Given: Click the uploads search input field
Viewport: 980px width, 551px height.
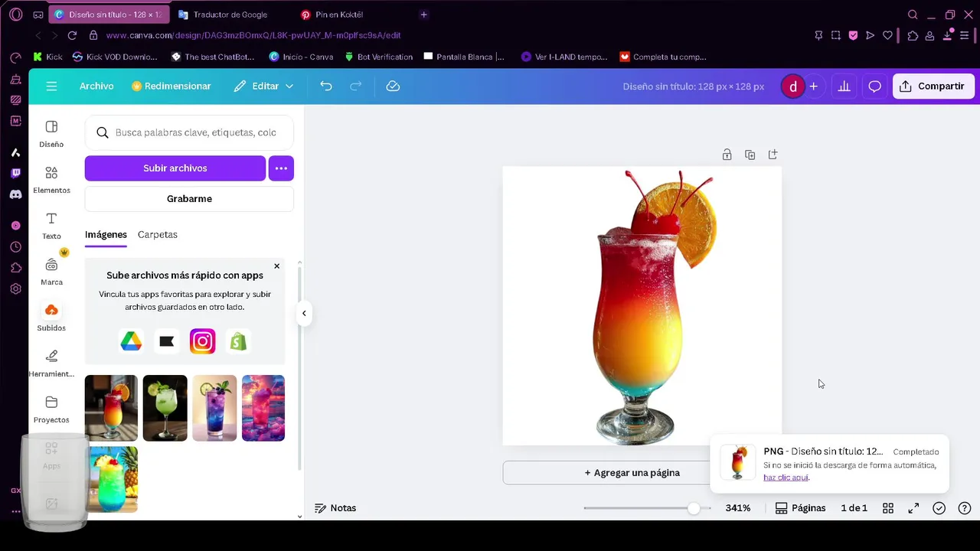Looking at the screenshot, I should pyautogui.click(x=189, y=132).
